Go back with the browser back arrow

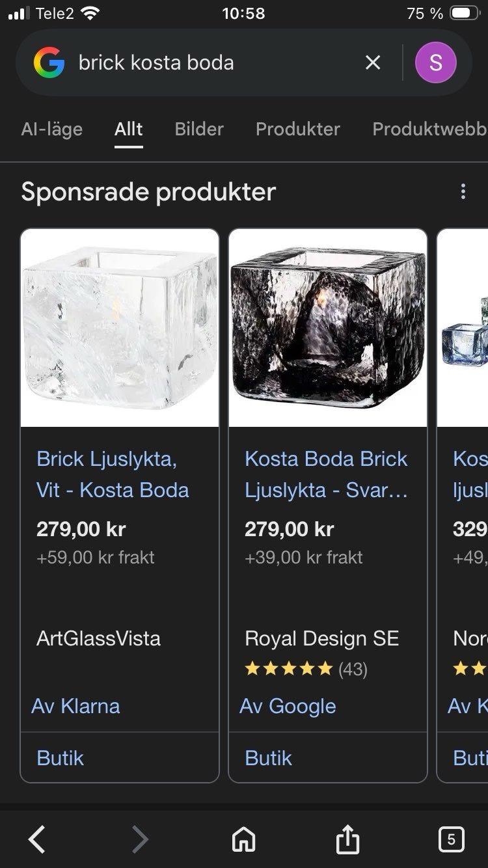pyautogui.click(x=37, y=839)
